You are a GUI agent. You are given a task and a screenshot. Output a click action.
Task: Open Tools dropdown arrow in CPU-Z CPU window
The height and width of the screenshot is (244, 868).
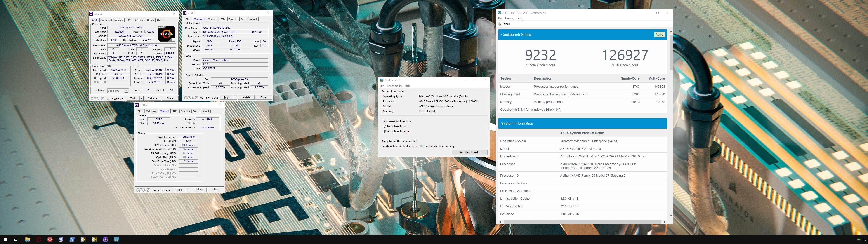(x=141, y=99)
